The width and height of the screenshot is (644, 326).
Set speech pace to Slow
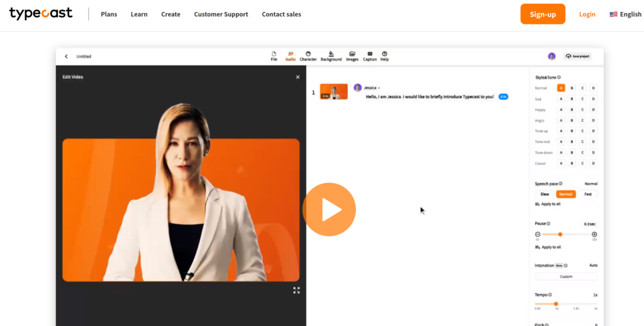545,194
